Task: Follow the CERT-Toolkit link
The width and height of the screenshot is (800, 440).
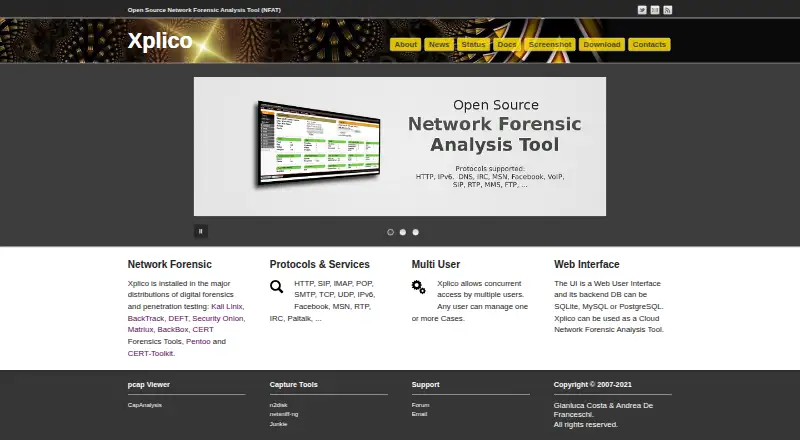Action: point(151,353)
